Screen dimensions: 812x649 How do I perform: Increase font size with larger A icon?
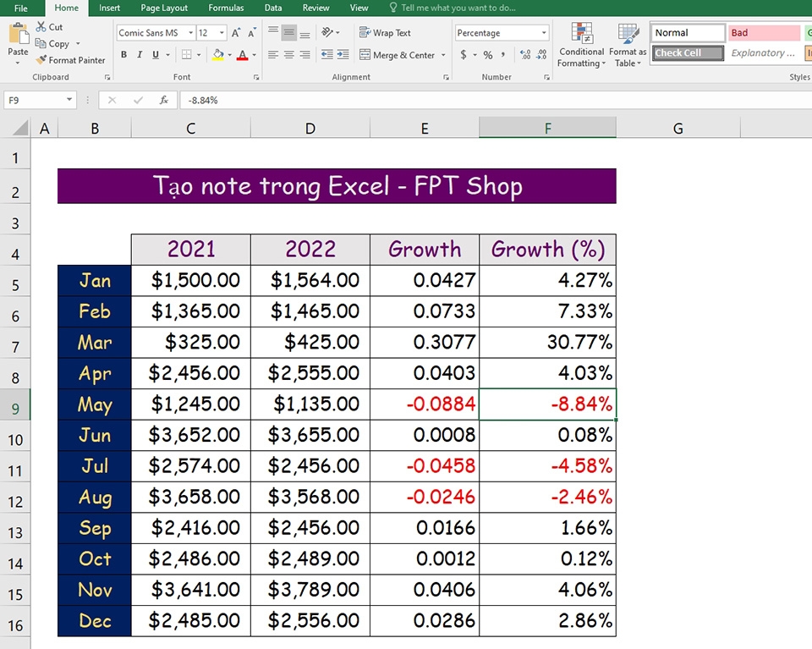(x=236, y=33)
